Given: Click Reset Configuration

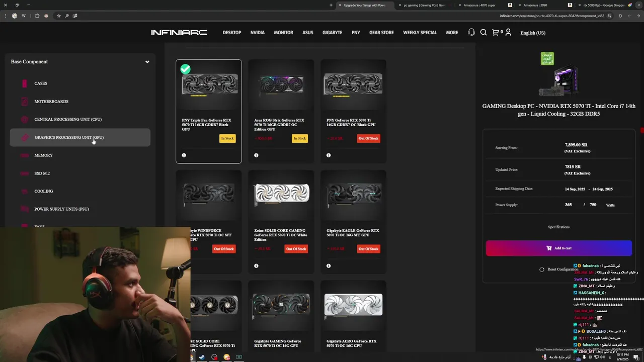Looking at the screenshot, I should tap(558, 269).
